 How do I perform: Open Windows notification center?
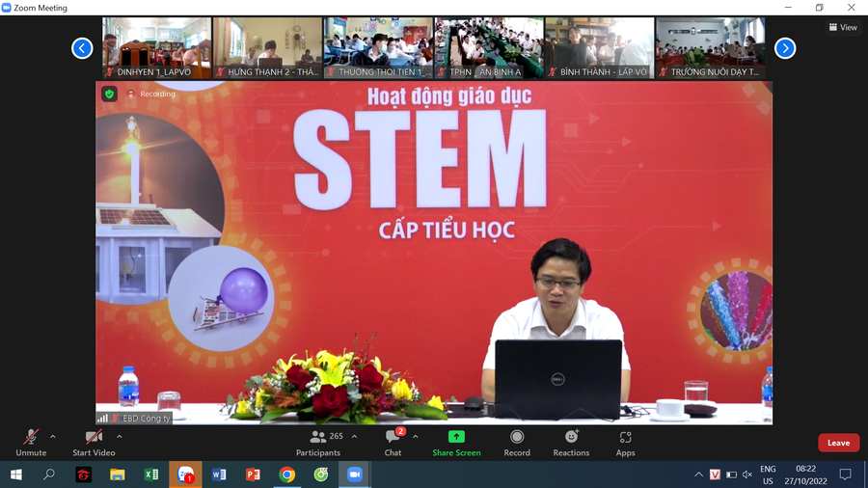tap(845, 474)
